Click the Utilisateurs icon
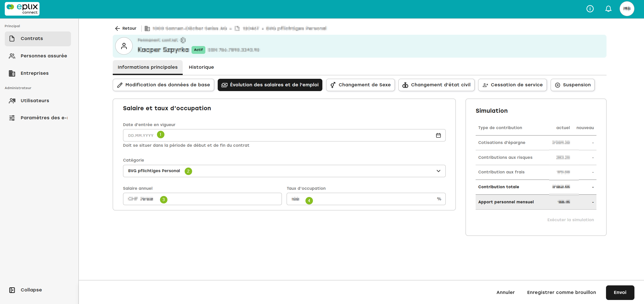The image size is (644, 304). point(12,101)
